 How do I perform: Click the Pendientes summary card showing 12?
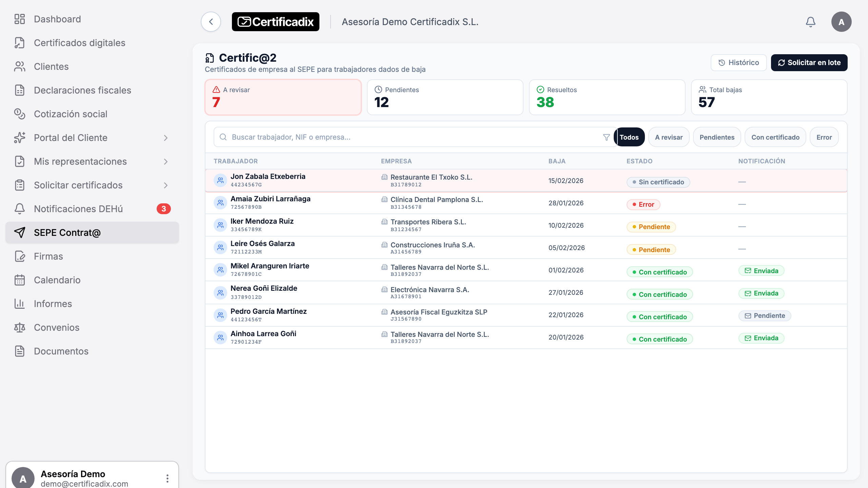click(445, 97)
